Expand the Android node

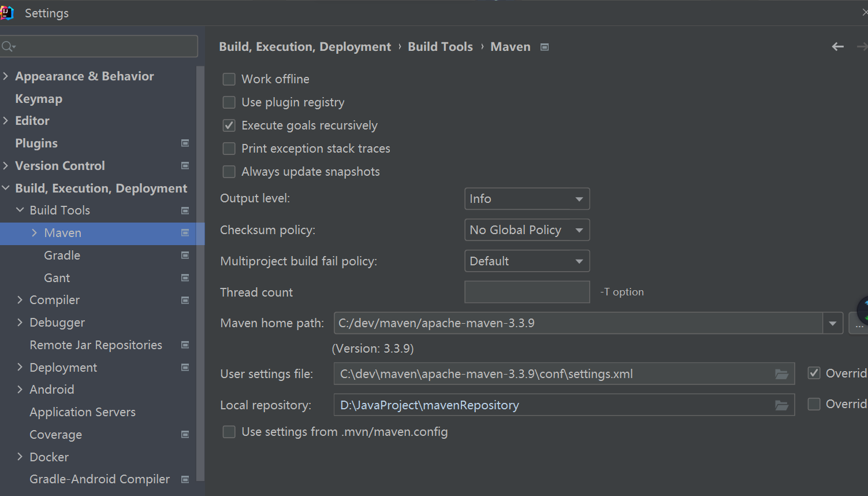tap(20, 389)
